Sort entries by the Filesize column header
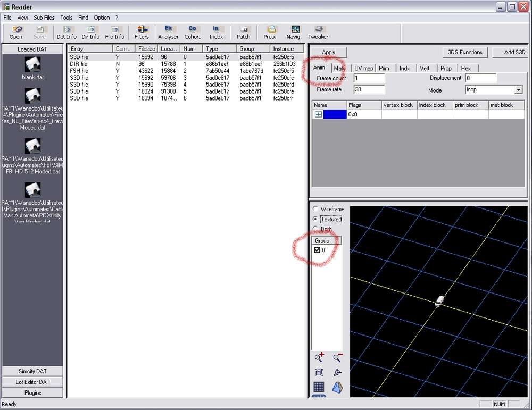Viewport: 532px width, 410px height. 147,49
